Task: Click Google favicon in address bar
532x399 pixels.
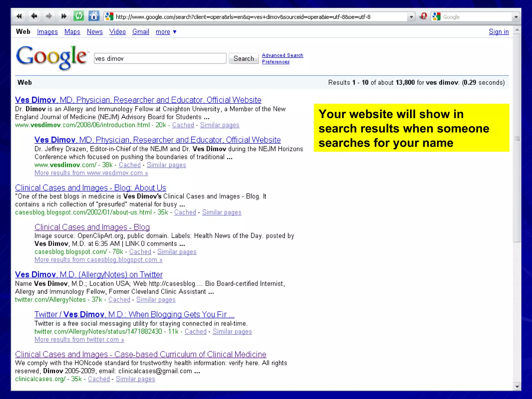Action: 109,17
